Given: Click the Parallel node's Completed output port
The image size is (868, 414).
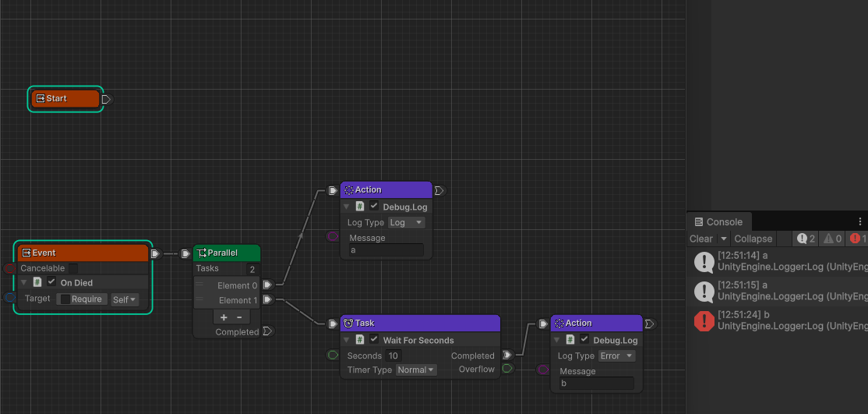Looking at the screenshot, I should 267,331.
